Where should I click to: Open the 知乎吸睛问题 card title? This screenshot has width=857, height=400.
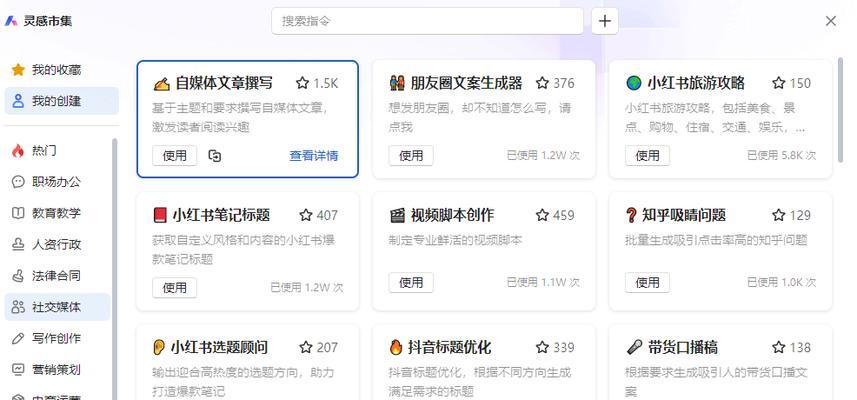[x=684, y=215]
